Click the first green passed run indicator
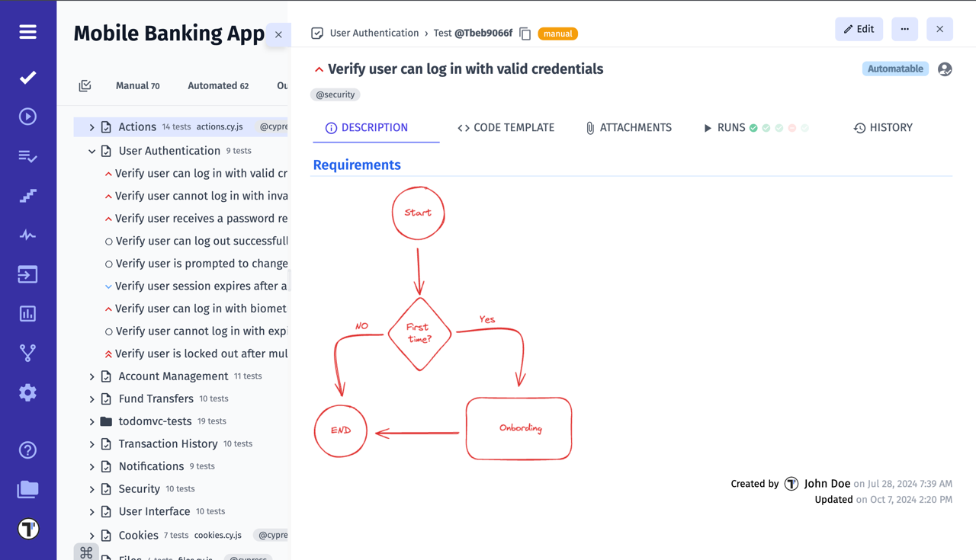 (x=753, y=127)
